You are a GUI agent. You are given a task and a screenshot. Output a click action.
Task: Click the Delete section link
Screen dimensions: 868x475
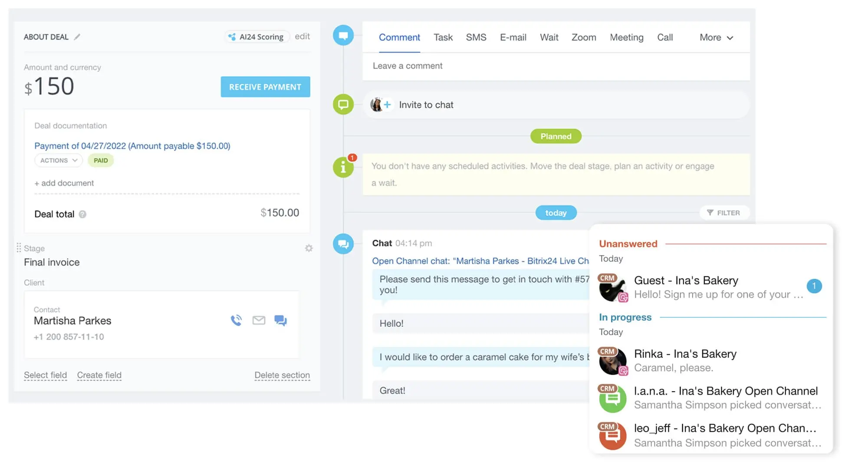282,375
